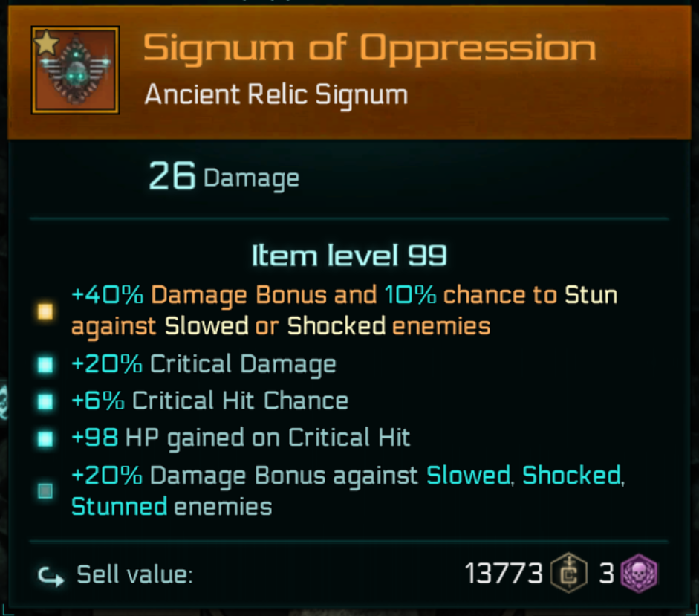Click the orange relic enchant bullet

tap(45, 311)
